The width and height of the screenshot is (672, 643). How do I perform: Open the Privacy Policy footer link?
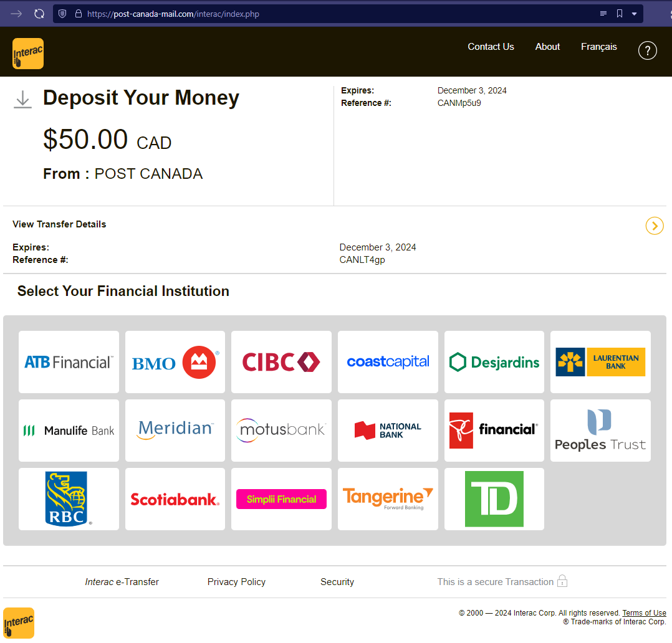pos(236,582)
